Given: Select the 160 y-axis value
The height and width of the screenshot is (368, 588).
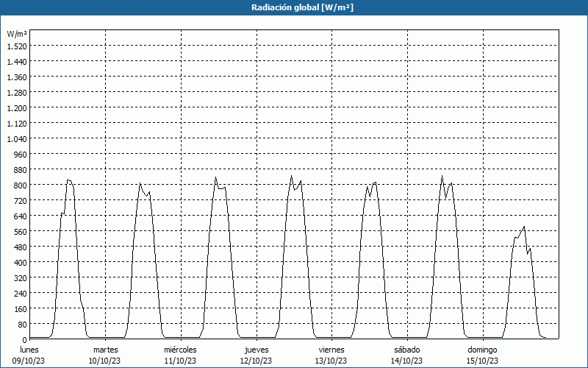Looking at the screenshot, I should [x=21, y=308].
